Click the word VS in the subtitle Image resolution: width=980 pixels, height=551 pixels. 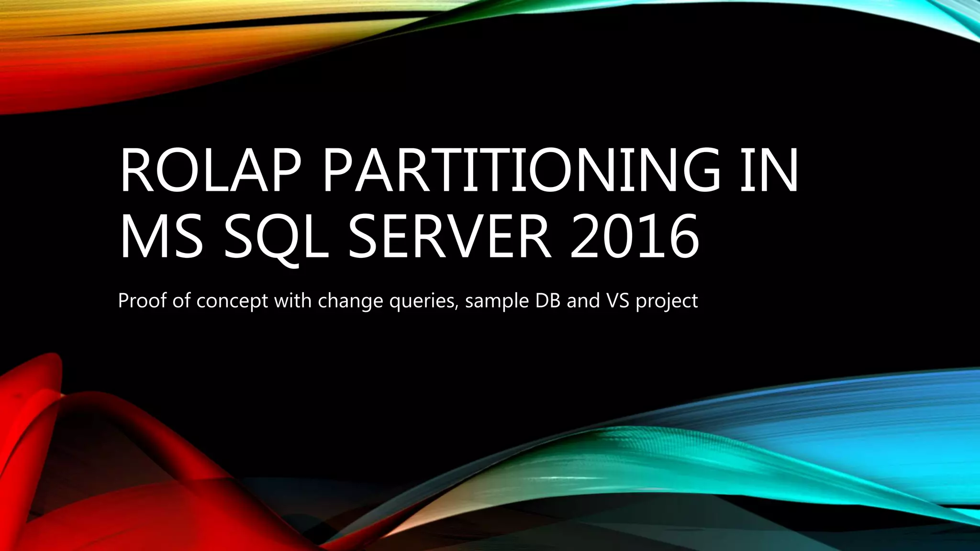coord(617,301)
